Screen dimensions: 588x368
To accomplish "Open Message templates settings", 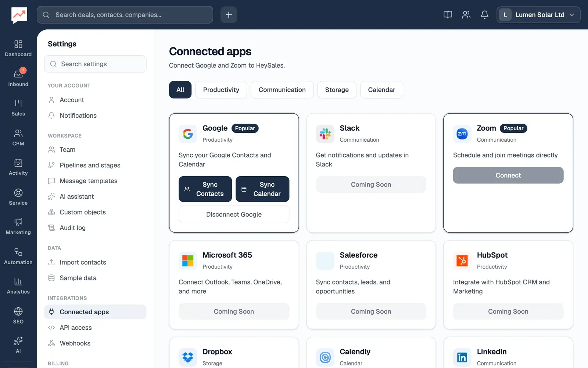I will (95, 181).
